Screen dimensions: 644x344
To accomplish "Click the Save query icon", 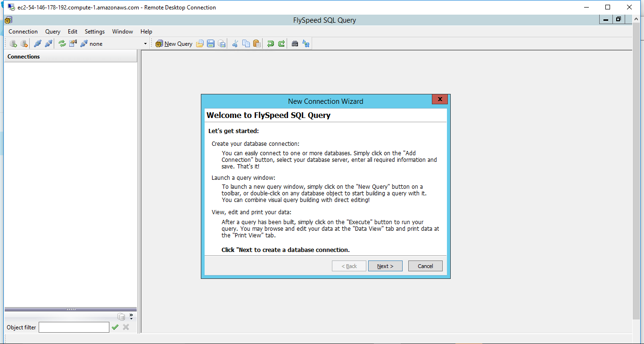I will [x=211, y=43].
